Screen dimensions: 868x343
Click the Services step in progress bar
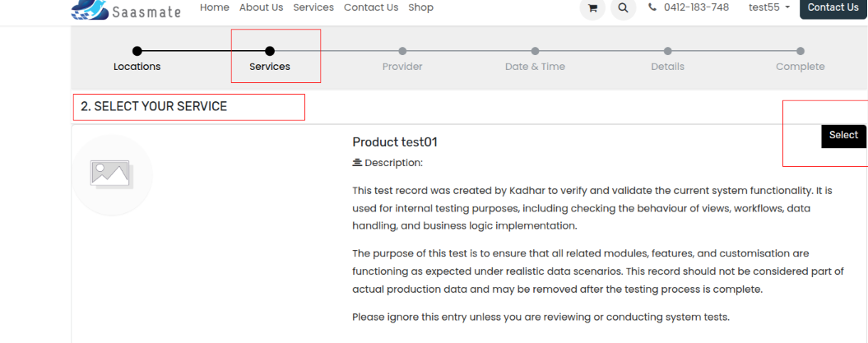pyautogui.click(x=270, y=52)
